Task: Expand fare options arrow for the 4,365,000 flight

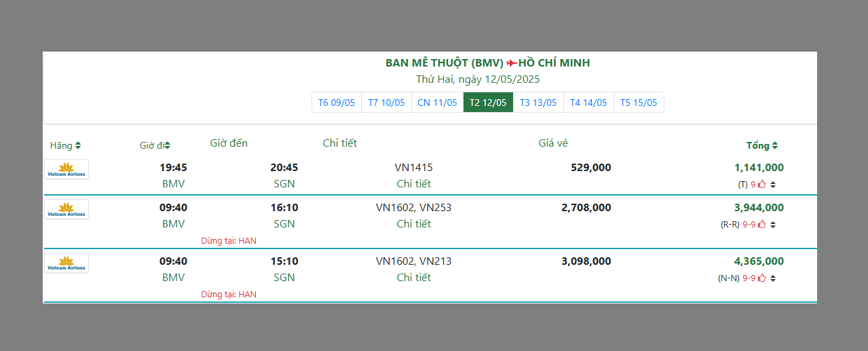Action: tap(772, 278)
